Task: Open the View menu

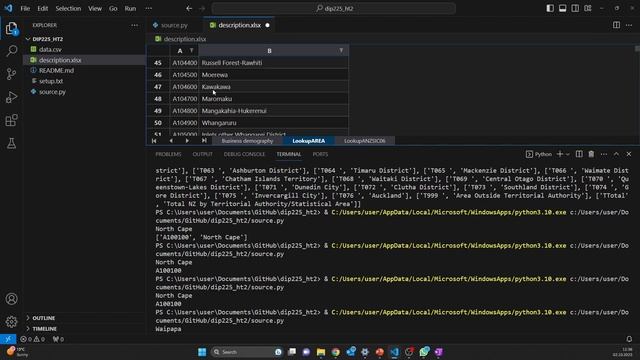Action: pos(95,8)
